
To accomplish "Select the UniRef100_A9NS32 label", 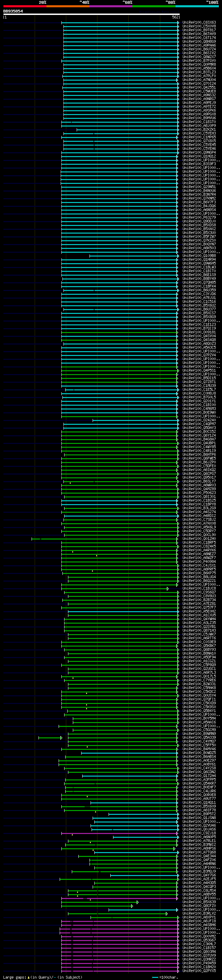I will pyautogui.click(x=199, y=95).
